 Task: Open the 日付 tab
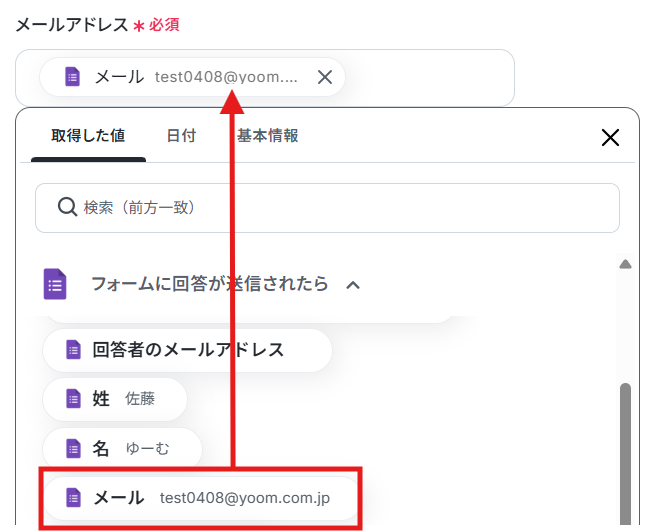pyautogui.click(x=182, y=136)
